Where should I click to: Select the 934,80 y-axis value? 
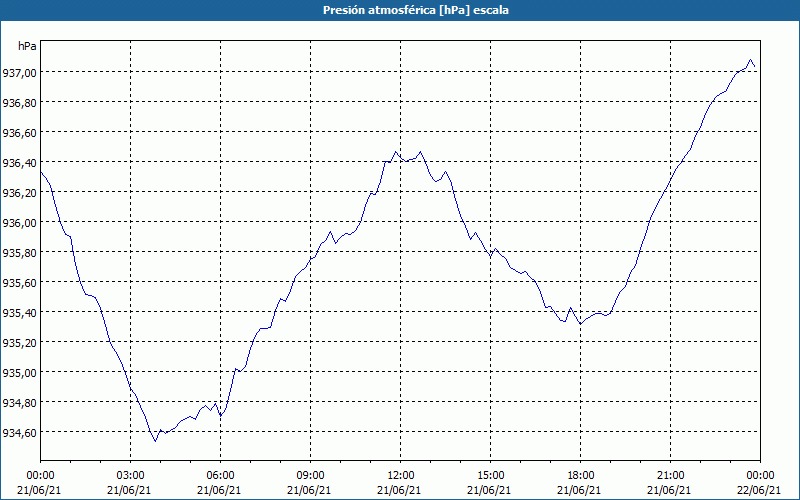click(x=19, y=404)
